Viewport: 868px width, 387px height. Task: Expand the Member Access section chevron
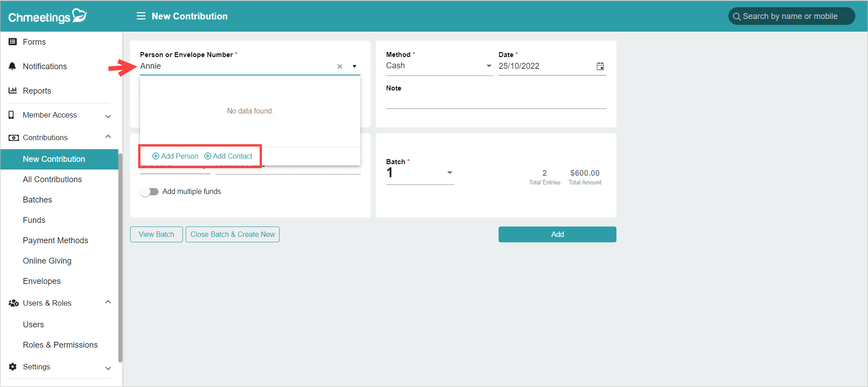[108, 116]
